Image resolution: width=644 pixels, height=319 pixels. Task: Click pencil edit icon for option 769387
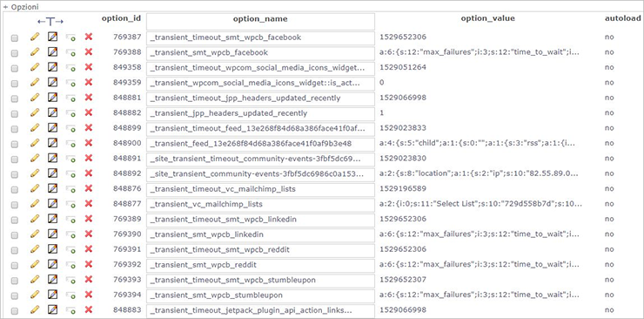[35, 37]
